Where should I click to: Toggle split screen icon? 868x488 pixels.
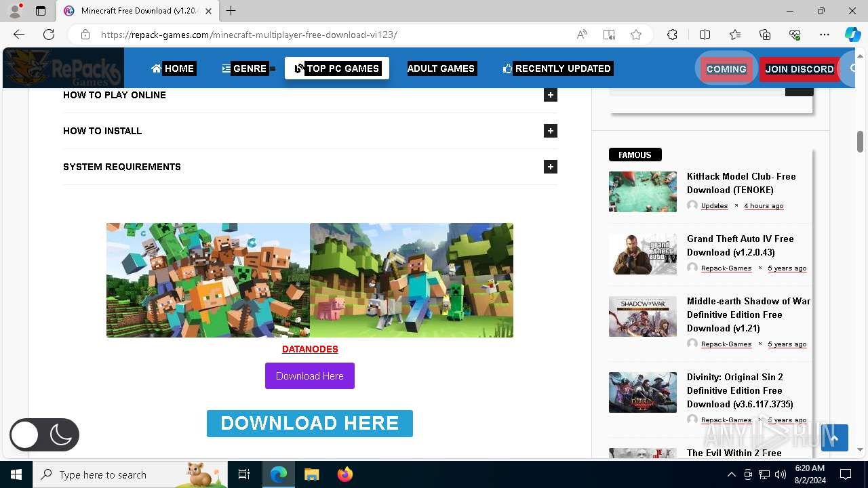(x=705, y=35)
